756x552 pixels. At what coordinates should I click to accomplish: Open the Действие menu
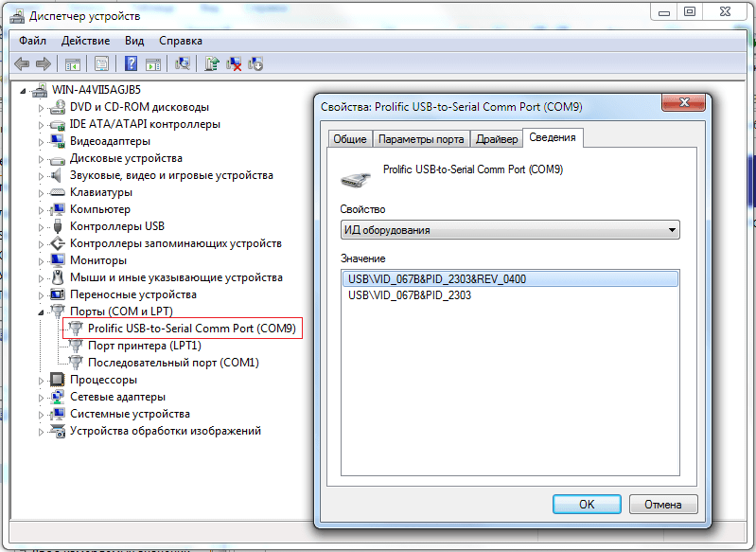click(85, 41)
